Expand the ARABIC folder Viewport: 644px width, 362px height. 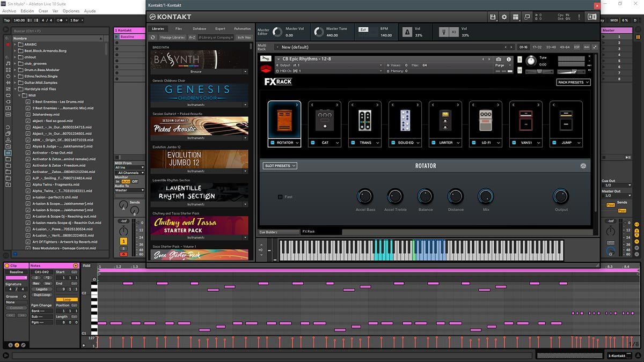click(15, 45)
